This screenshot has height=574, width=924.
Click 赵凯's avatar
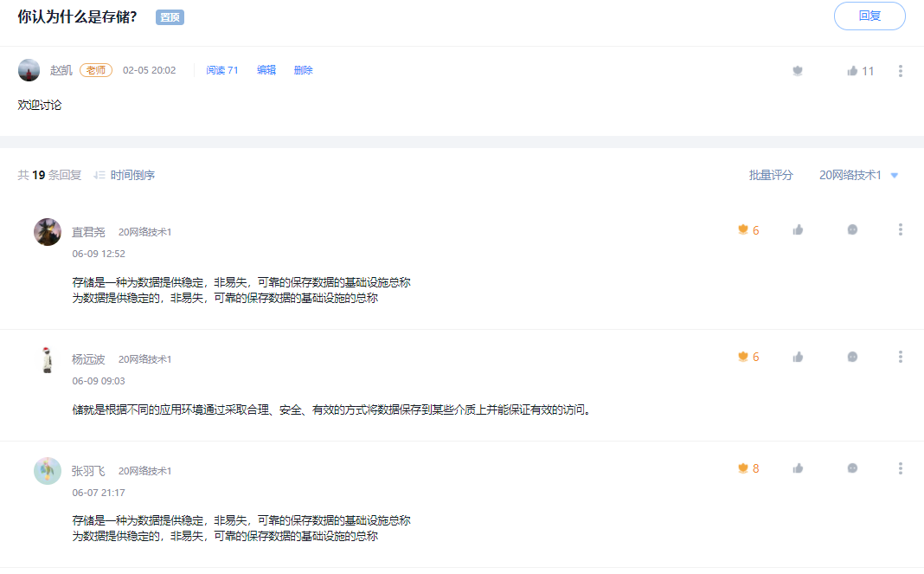point(29,70)
